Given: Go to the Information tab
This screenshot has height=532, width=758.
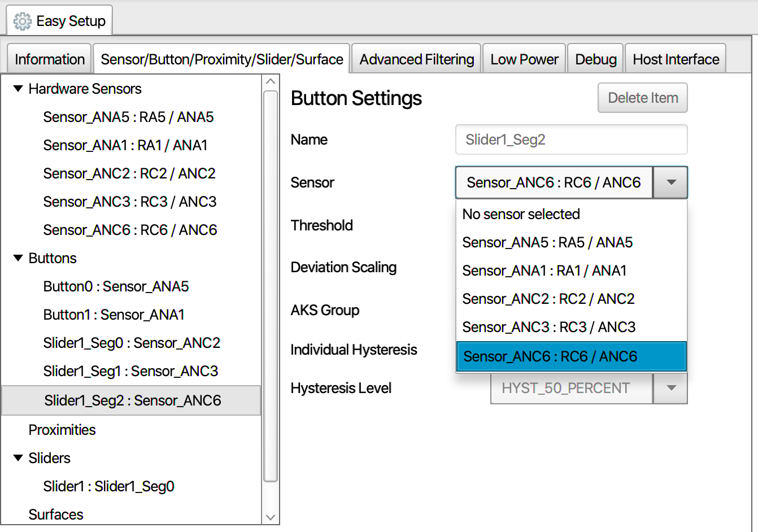Looking at the screenshot, I should pos(49,59).
